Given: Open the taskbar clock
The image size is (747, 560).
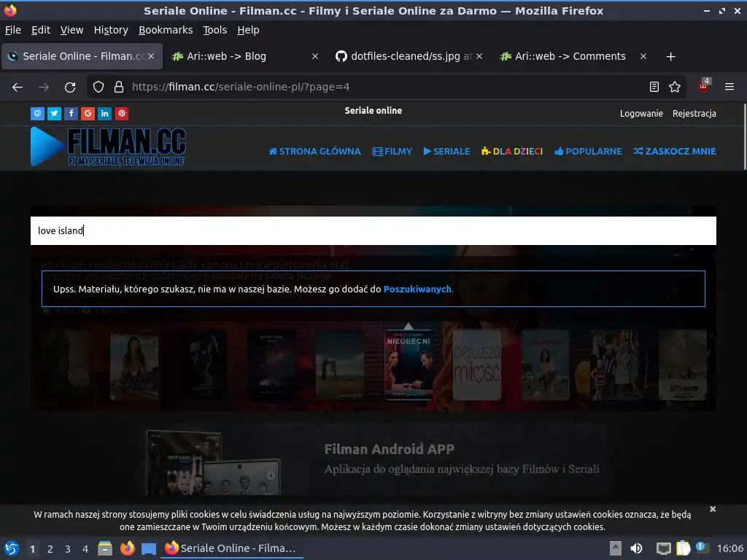Looking at the screenshot, I should coord(729,548).
